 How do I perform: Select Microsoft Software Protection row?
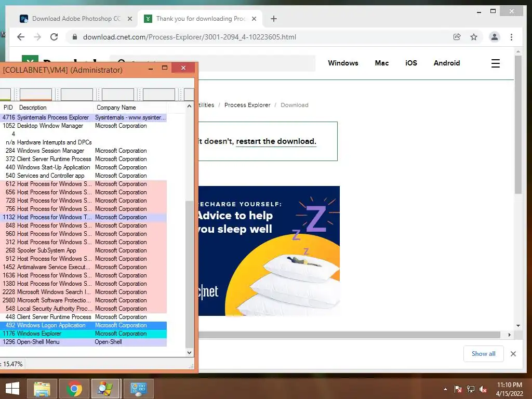pos(84,300)
